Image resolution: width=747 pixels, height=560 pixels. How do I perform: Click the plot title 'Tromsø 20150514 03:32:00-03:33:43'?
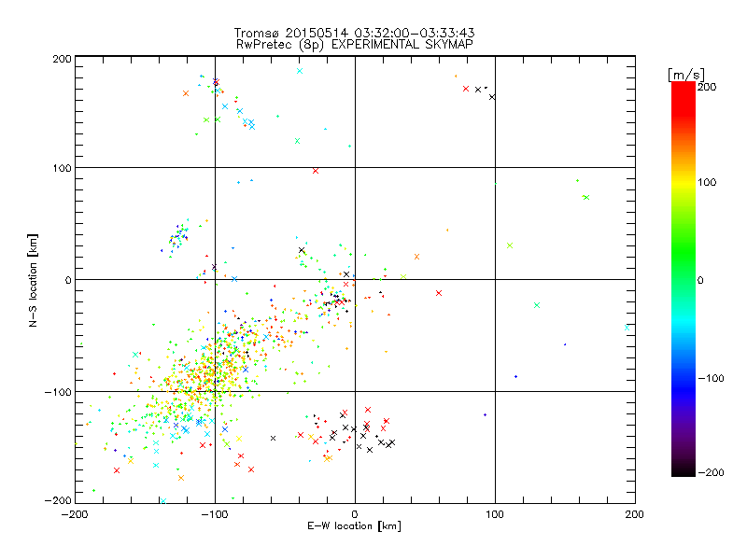(354, 33)
